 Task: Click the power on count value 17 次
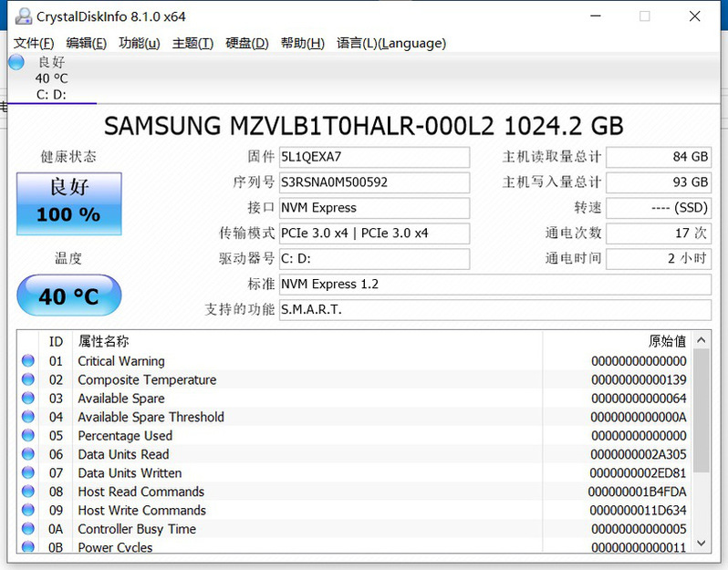[x=659, y=233]
